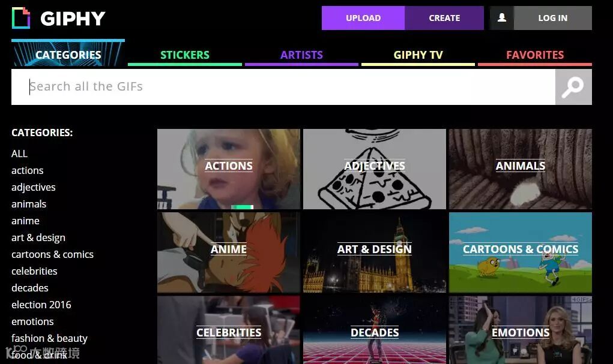Open the Decades category thumbnail
Viewport: 613px width, 364px height.
pos(375,330)
